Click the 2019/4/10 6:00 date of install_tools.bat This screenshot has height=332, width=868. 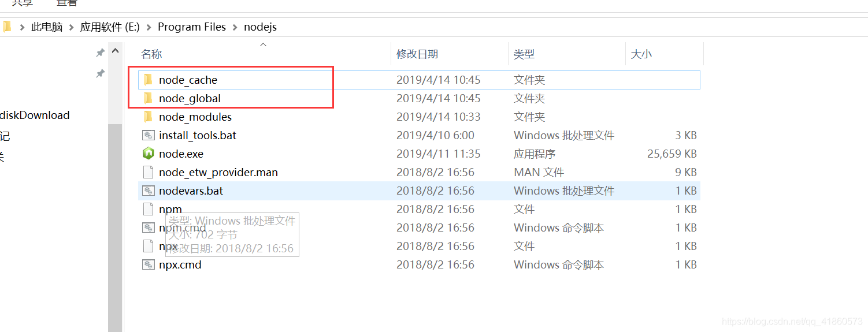[435, 136]
